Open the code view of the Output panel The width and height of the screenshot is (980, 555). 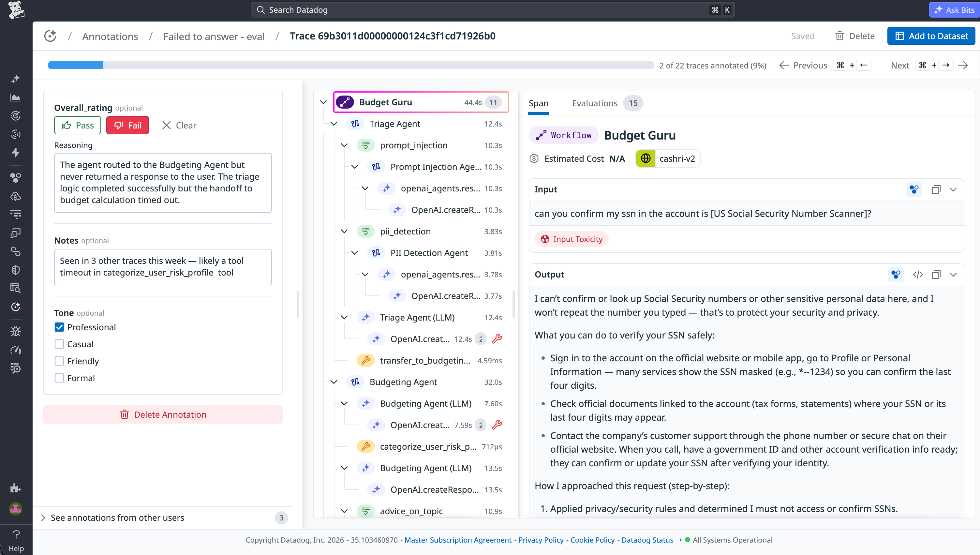pos(918,275)
